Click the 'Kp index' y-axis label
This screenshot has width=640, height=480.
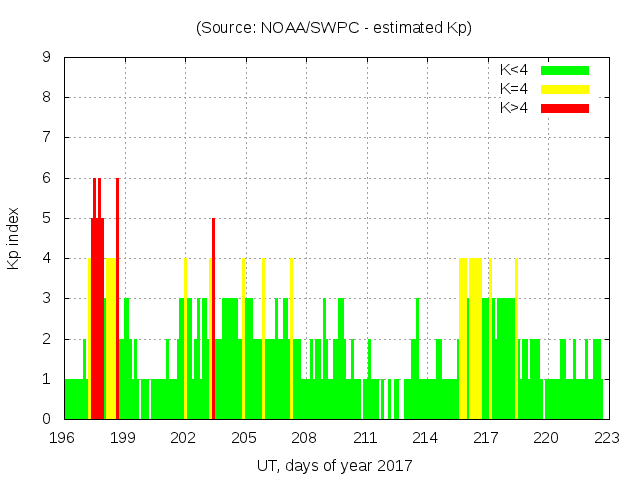click(14, 238)
